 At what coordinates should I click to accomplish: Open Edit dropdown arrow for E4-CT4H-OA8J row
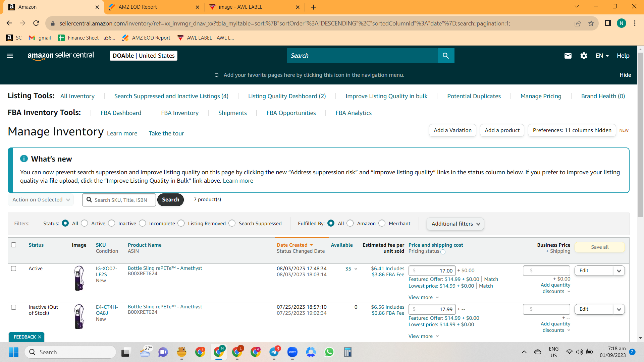click(619, 309)
